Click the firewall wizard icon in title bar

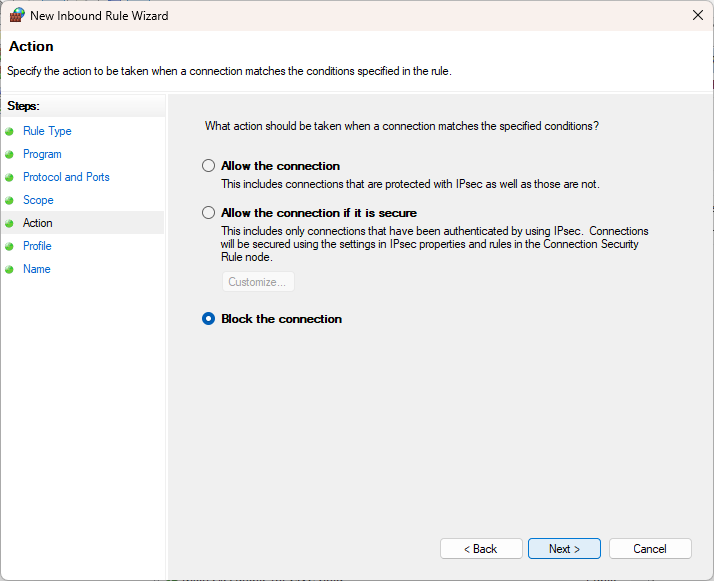pyautogui.click(x=17, y=16)
